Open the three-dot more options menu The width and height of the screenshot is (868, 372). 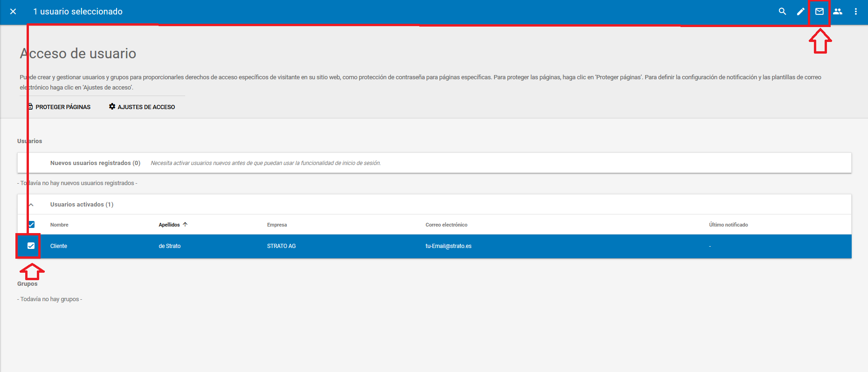(x=855, y=12)
